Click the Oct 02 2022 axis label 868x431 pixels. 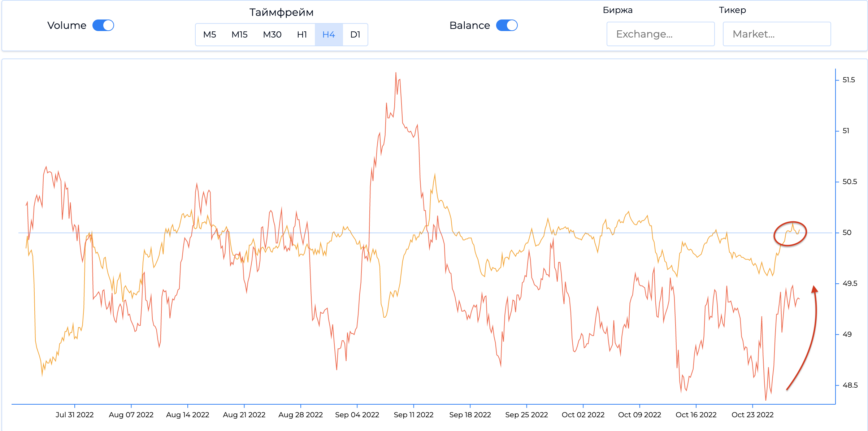[583, 415]
